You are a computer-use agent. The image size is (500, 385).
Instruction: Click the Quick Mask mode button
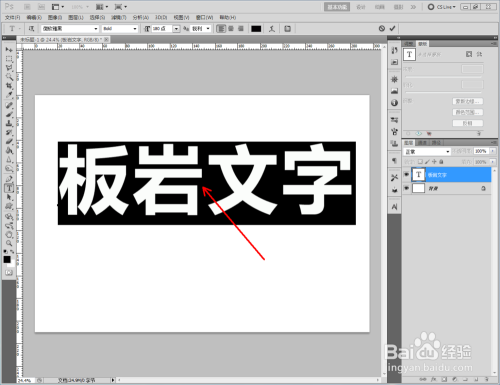coord(9,273)
